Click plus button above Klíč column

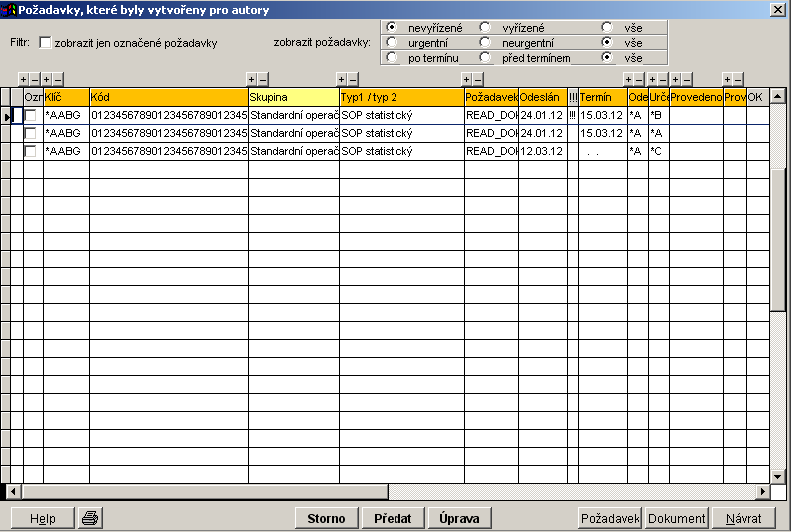coord(47,79)
